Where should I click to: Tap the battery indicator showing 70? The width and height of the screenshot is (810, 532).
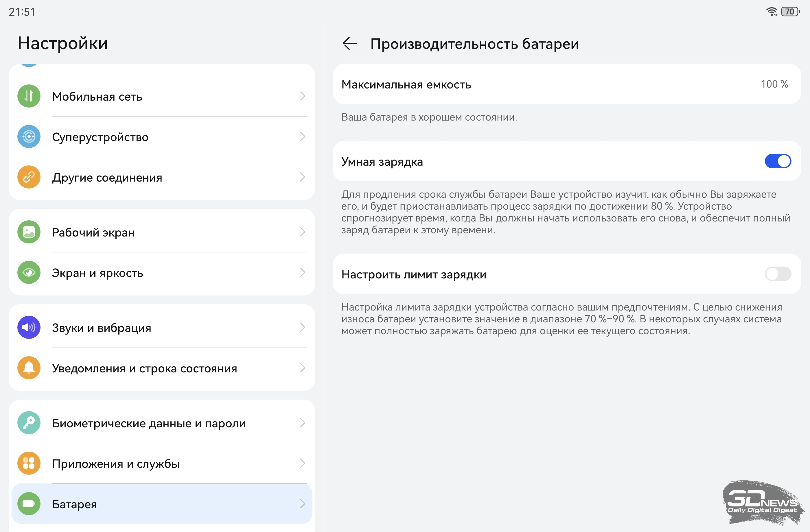point(790,12)
